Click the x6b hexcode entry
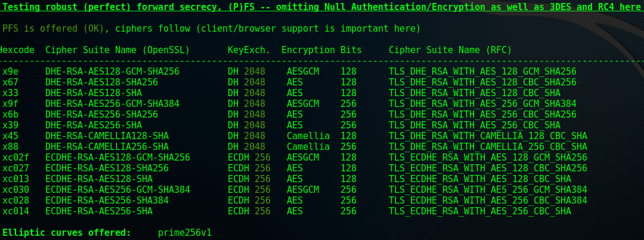Viewport: 644px width, 240px height. point(10,115)
